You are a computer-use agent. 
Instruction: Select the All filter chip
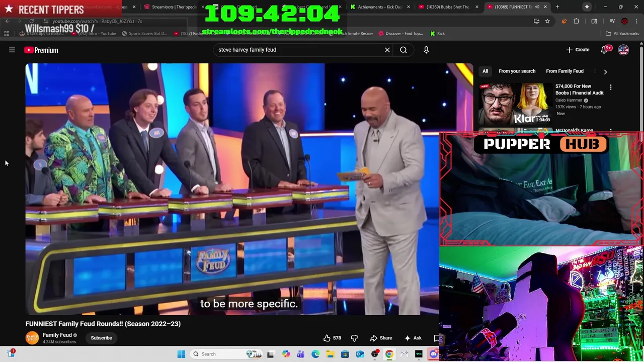pyautogui.click(x=485, y=71)
